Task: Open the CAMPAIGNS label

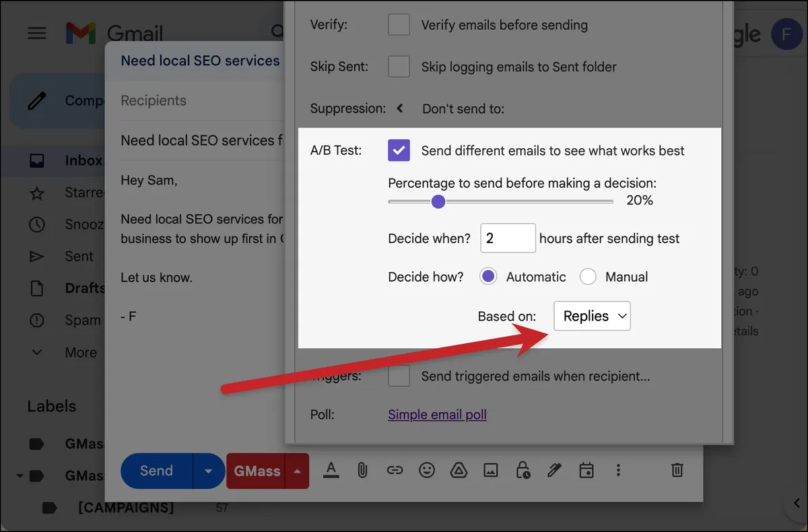Action: (x=126, y=507)
